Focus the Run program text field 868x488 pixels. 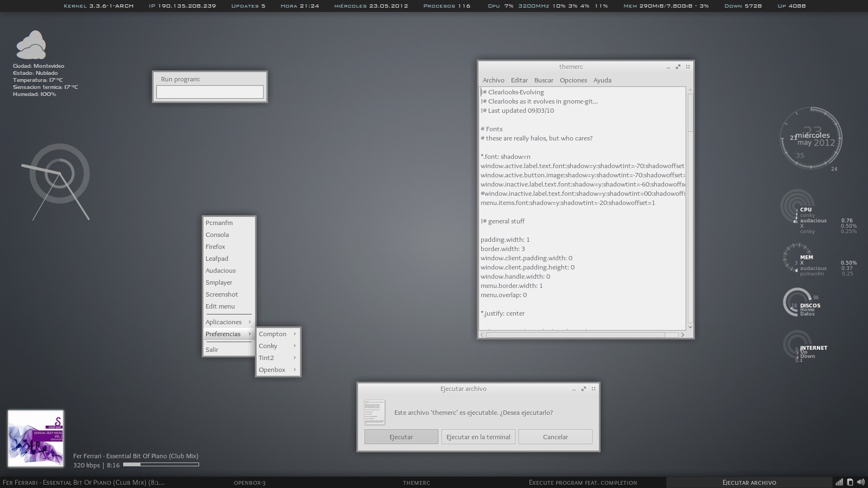coord(210,92)
